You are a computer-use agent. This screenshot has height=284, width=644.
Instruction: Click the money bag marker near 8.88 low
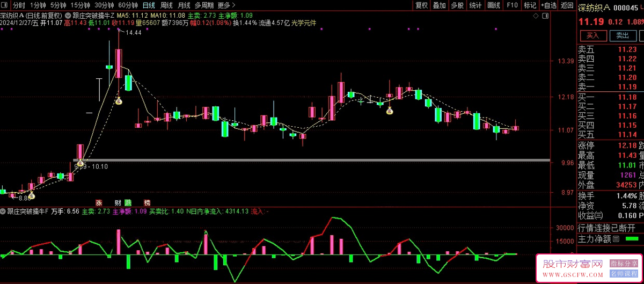[x=32, y=196]
